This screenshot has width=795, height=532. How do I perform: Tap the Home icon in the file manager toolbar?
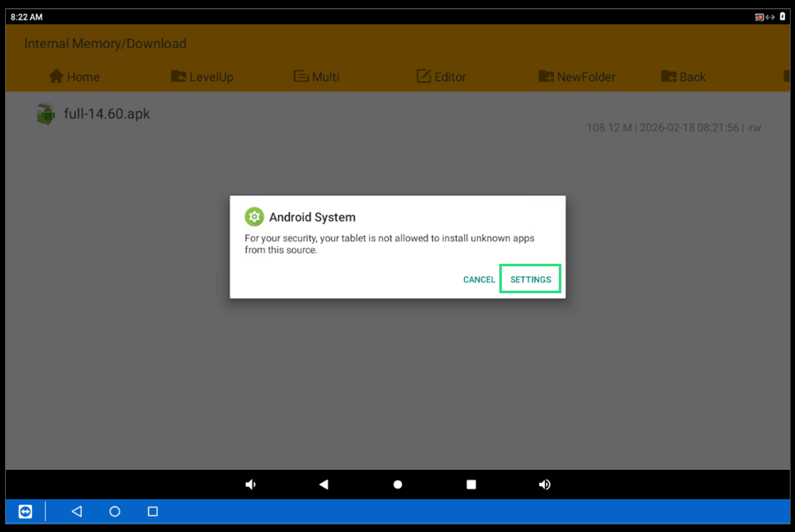point(58,77)
